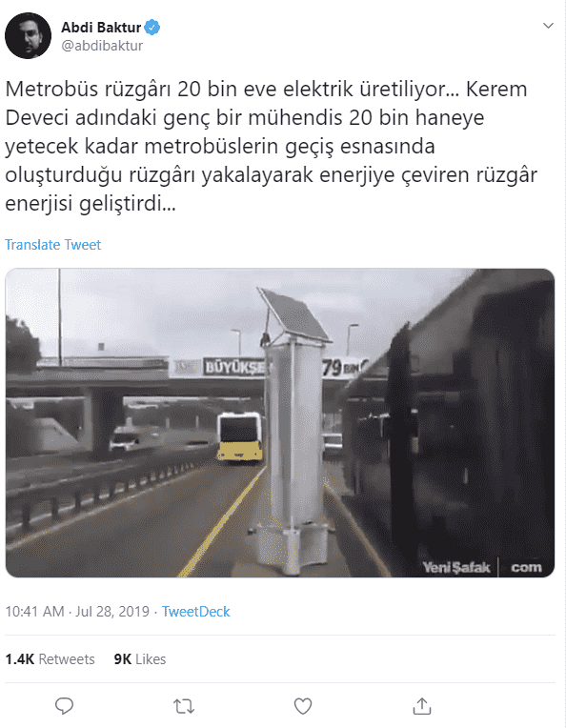
Task: Click the YeniŞafak watermark on video
Action: tap(482, 567)
